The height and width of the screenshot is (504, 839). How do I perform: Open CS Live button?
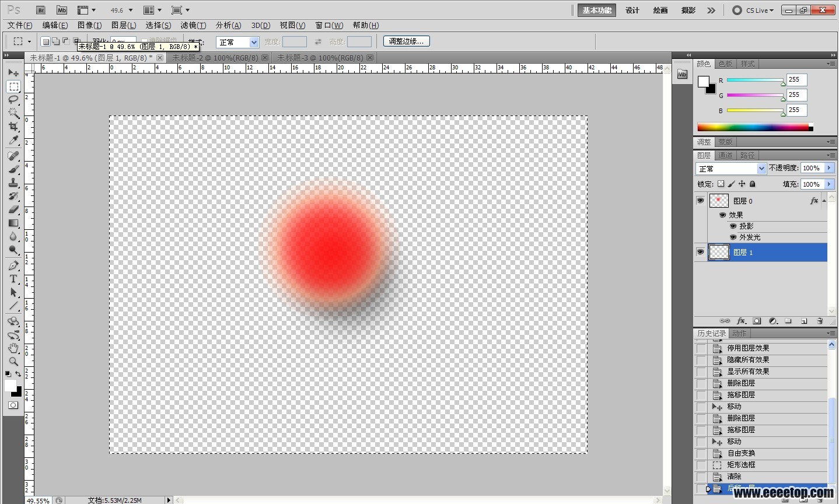coord(753,10)
